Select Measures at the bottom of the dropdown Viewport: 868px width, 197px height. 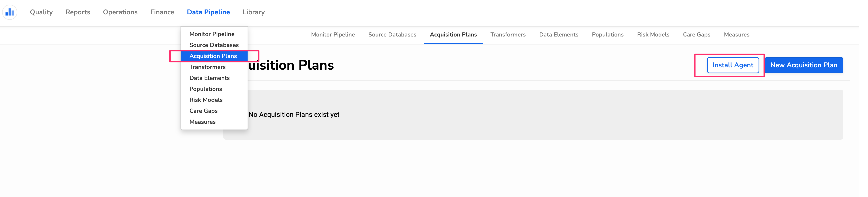(202, 121)
